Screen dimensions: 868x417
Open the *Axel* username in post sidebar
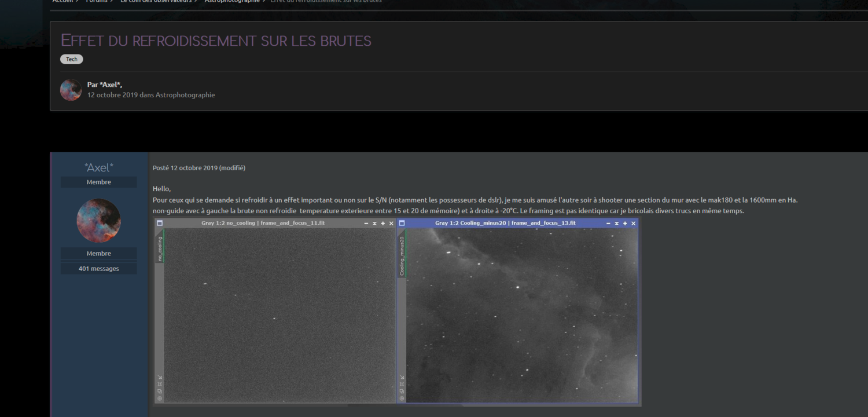click(x=99, y=167)
